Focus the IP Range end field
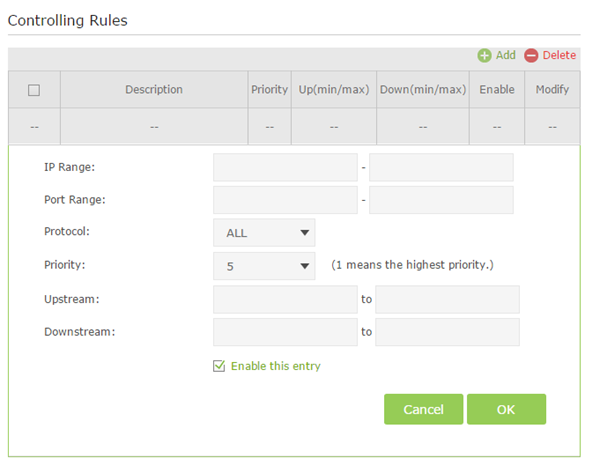 441,167
